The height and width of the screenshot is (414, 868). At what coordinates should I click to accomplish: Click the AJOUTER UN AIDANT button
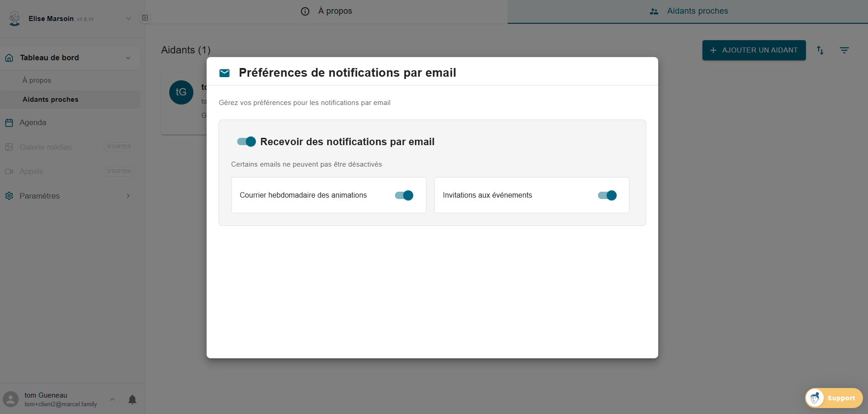754,50
